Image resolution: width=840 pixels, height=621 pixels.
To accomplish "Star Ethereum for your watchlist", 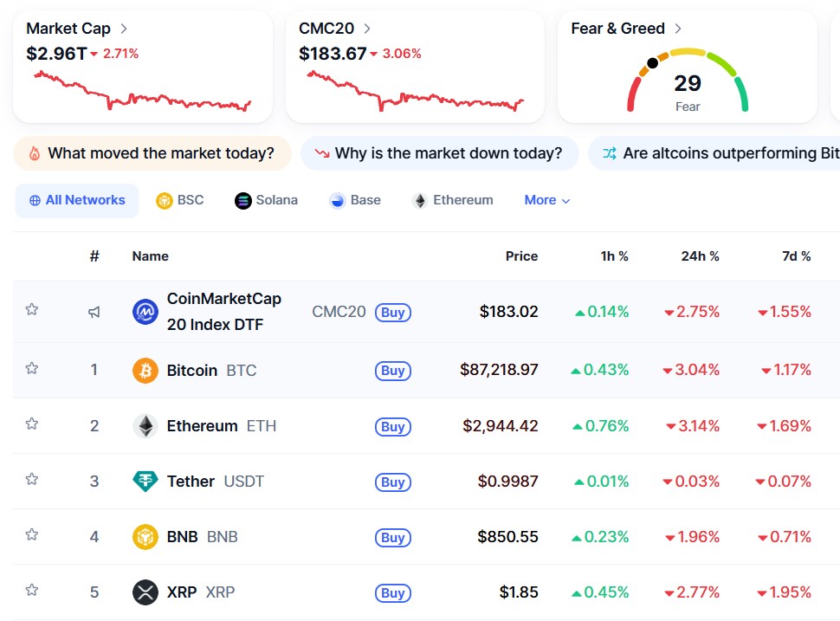I will pos(31,426).
